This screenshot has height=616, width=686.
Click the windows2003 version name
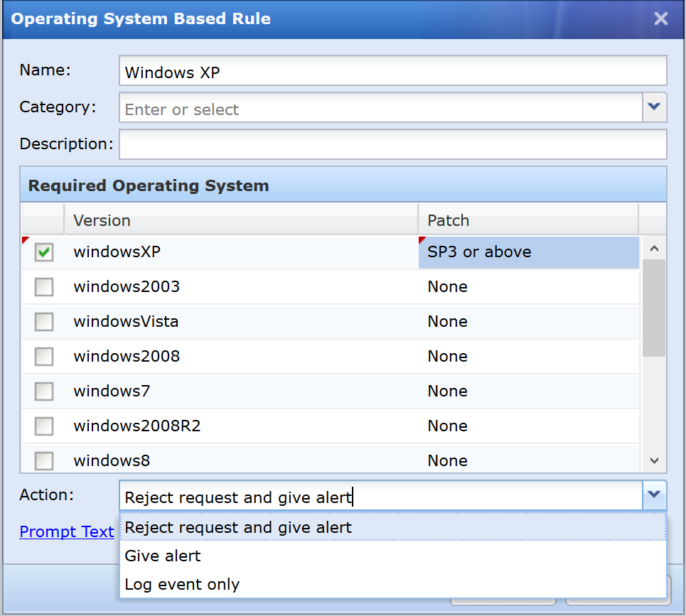[x=127, y=287]
